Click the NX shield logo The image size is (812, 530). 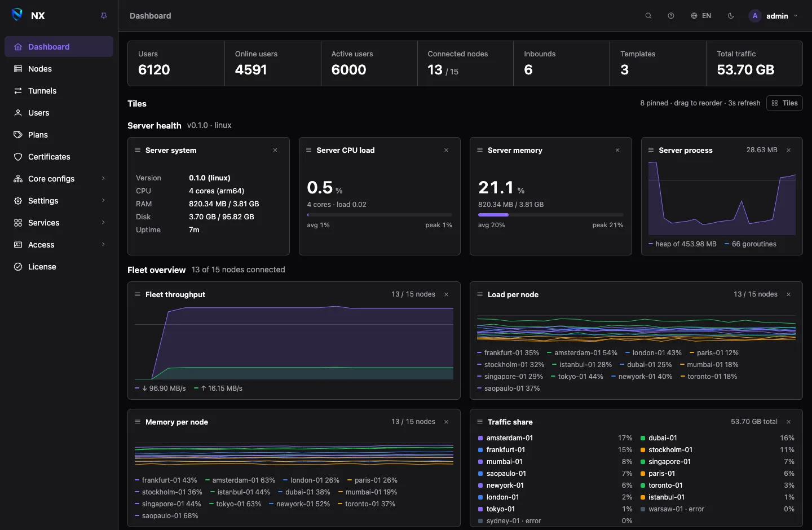17,15
